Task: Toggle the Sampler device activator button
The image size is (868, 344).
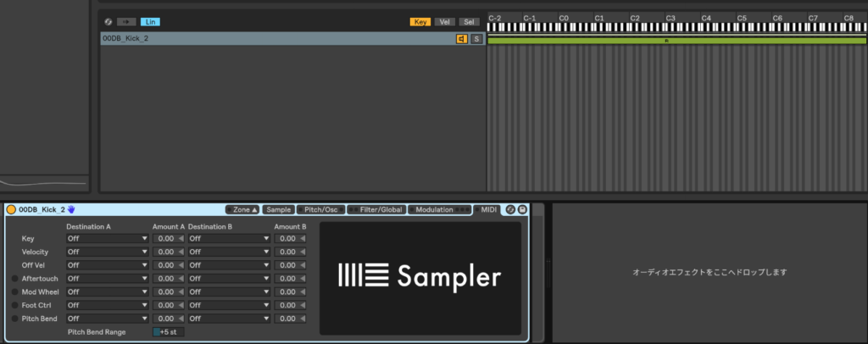Action: (x=11, y=209)
